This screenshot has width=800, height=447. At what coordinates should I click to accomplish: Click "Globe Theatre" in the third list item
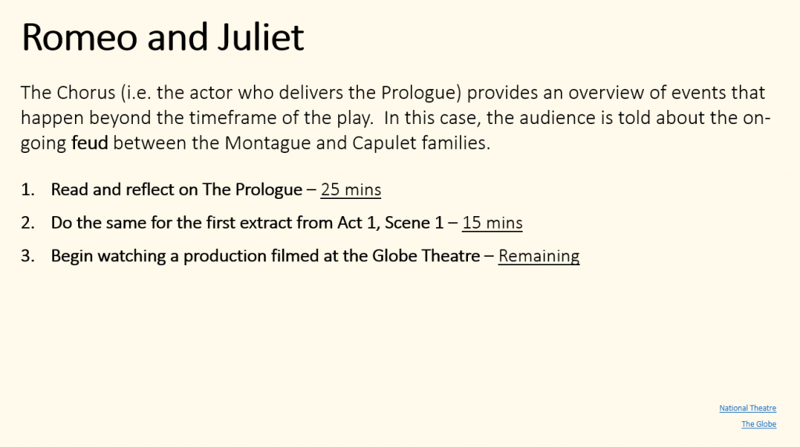pyautogui.click(x=426, y=256)
